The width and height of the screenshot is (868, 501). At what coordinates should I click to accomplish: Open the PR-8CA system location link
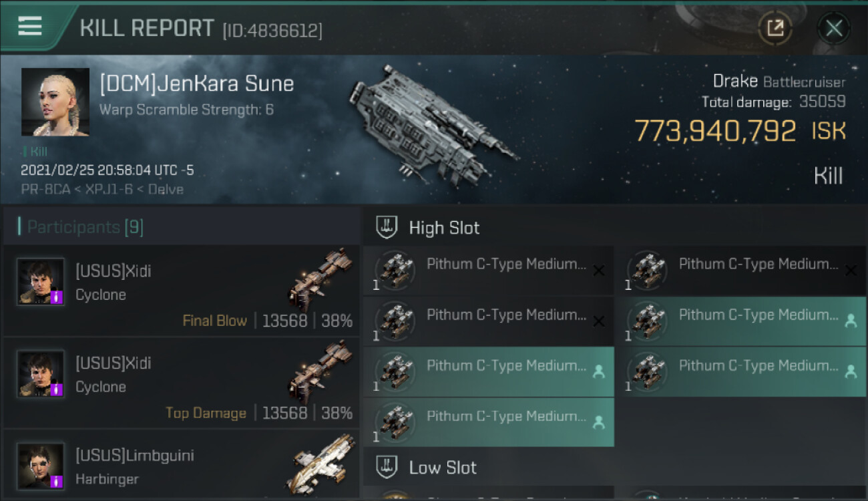[41, 189]
